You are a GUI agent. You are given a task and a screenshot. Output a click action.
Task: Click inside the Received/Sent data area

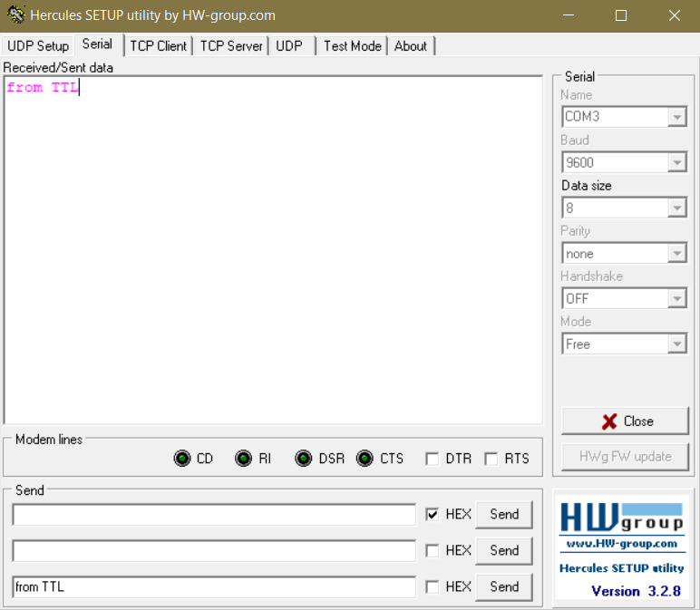click(273, 250)
